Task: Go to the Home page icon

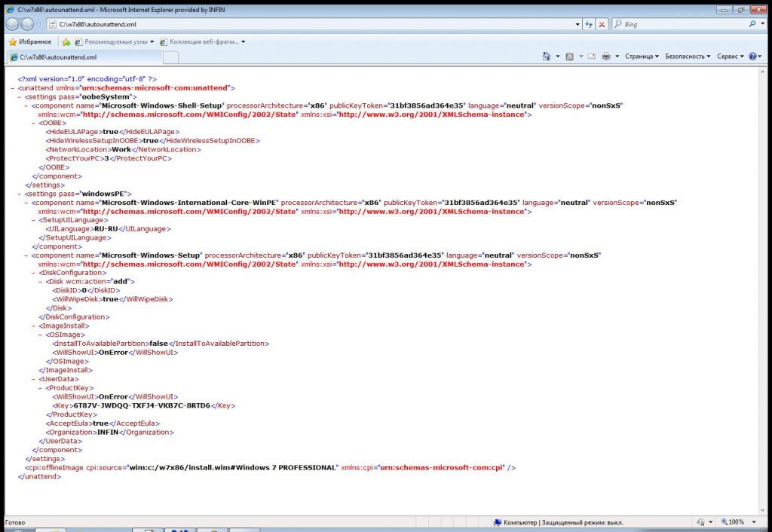Action: pyautogui.click(x=547, y=57)
